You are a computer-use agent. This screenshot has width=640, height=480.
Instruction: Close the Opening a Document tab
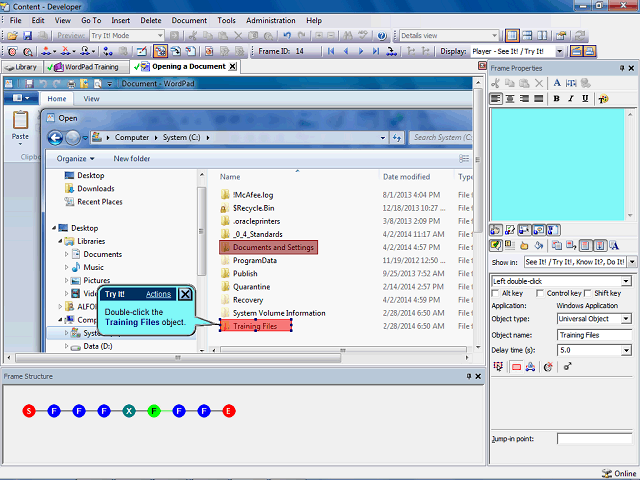232,67
